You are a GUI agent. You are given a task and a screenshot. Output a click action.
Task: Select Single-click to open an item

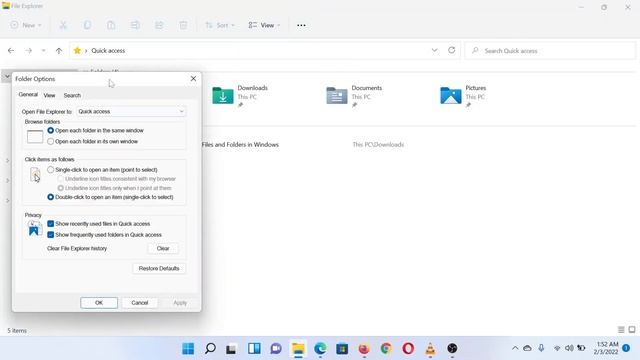point(51,169)
